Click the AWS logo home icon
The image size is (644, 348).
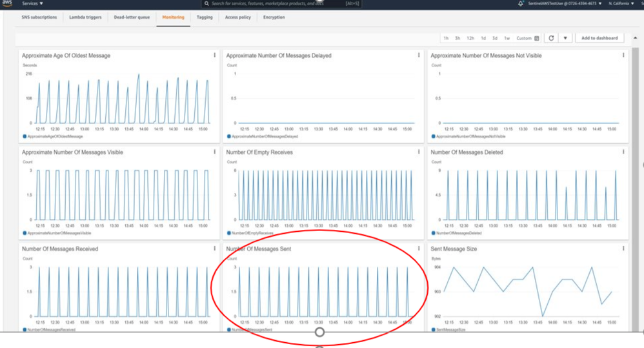click(x=7, y=3)
